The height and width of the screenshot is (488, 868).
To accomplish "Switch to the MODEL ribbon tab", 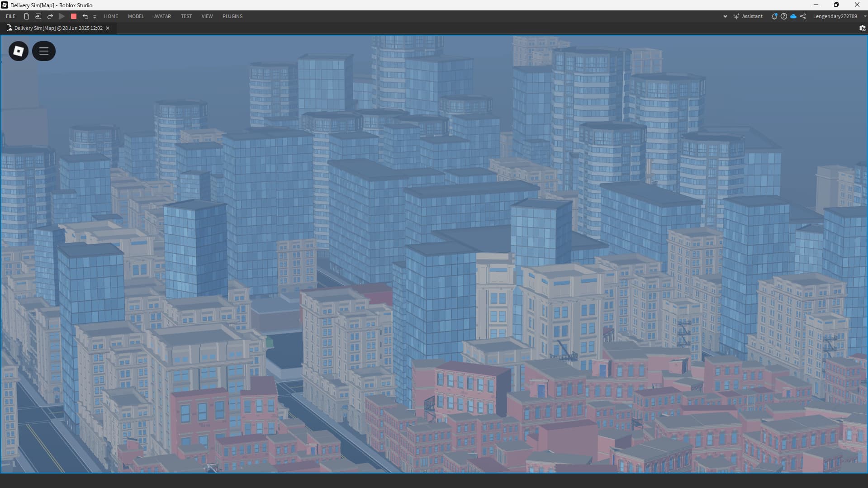I will coord(136,16).
